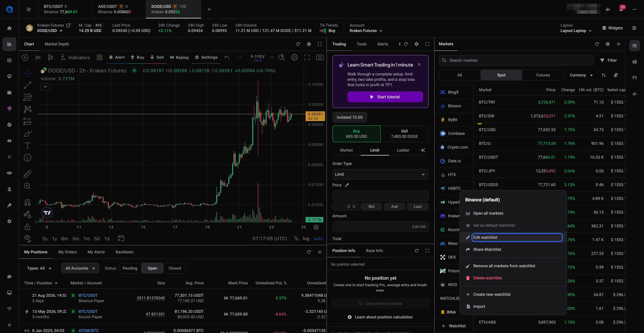Select the brush drawing tool

[x=28, y=133]
